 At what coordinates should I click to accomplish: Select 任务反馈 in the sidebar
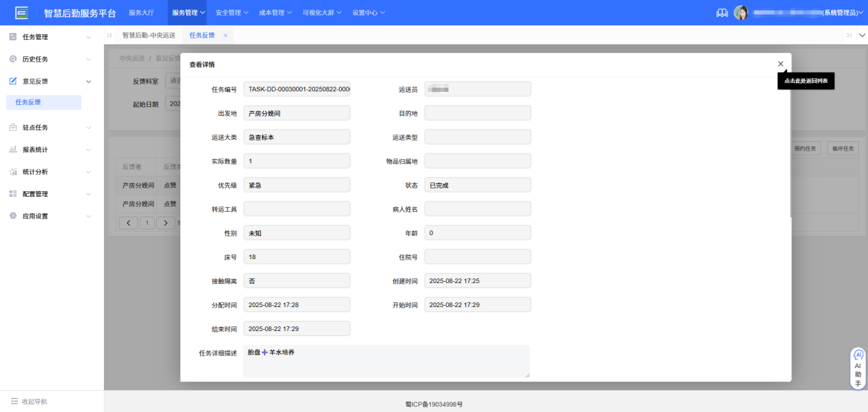click(28, 102)
